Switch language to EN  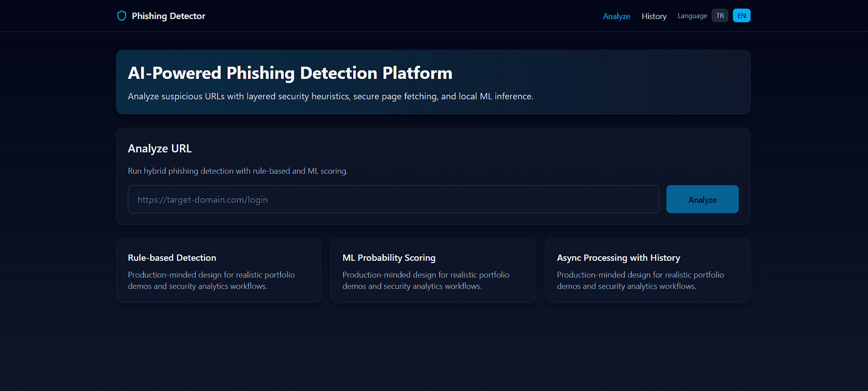pos(742,15)
